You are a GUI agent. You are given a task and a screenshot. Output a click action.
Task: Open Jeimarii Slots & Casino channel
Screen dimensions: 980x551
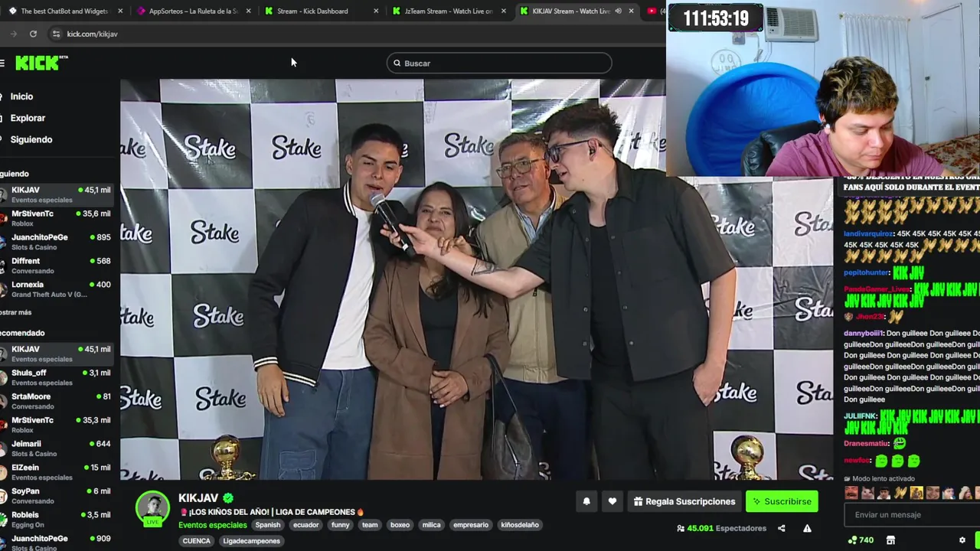coord(57,448)
